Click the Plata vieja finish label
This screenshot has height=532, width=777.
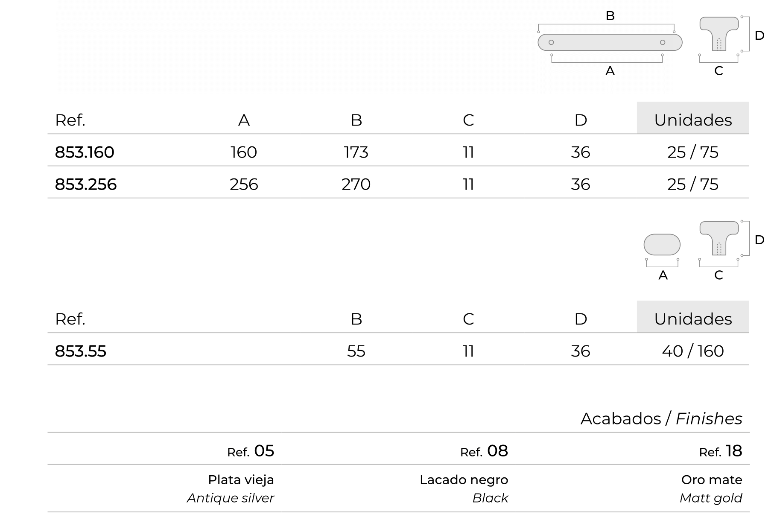point(241,480)
